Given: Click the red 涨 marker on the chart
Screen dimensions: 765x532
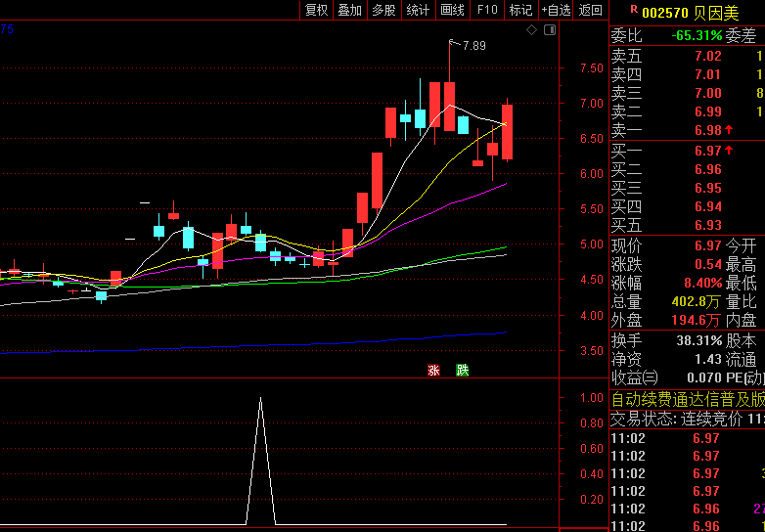Looking at the screenshot, I should click(x=433, y=370).
